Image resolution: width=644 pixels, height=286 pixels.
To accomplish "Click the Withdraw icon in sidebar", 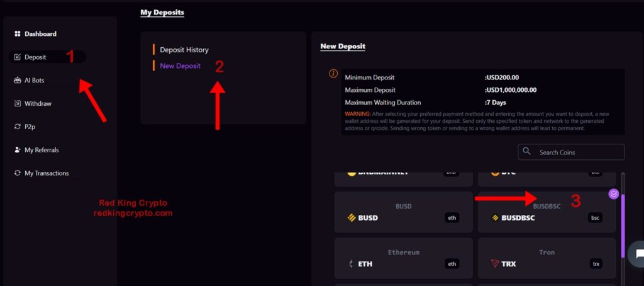I will point(17,104).
